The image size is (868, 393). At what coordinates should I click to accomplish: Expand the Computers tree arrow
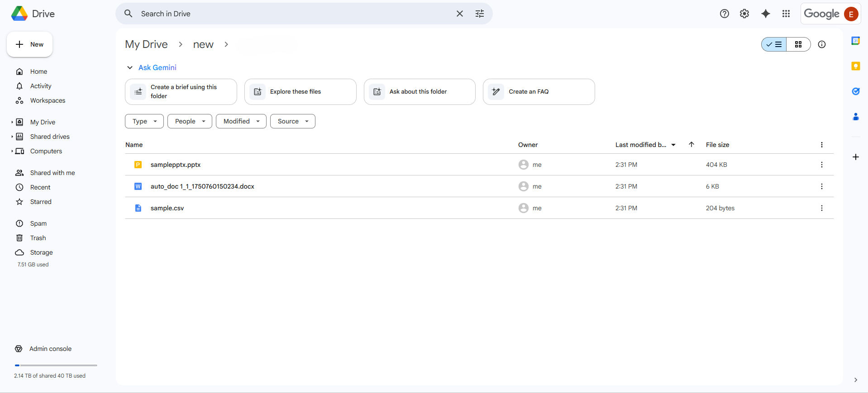pos(12,151)
